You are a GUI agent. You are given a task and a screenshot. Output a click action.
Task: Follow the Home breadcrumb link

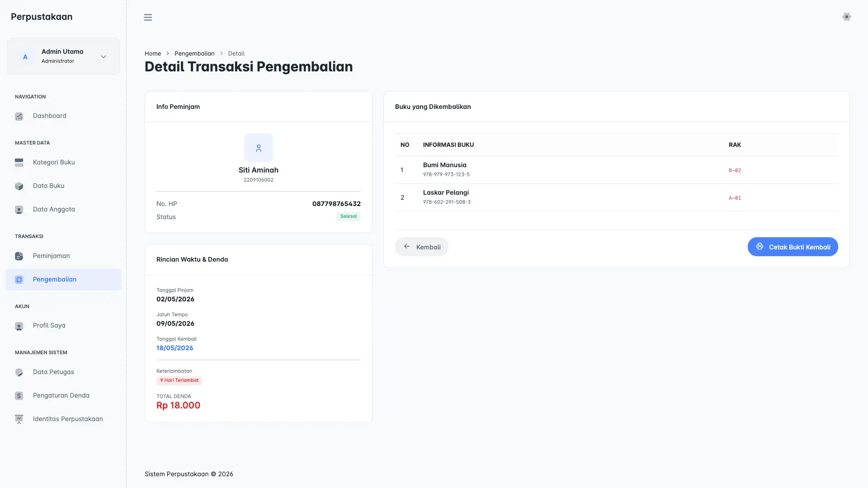[x=153, y=53]
